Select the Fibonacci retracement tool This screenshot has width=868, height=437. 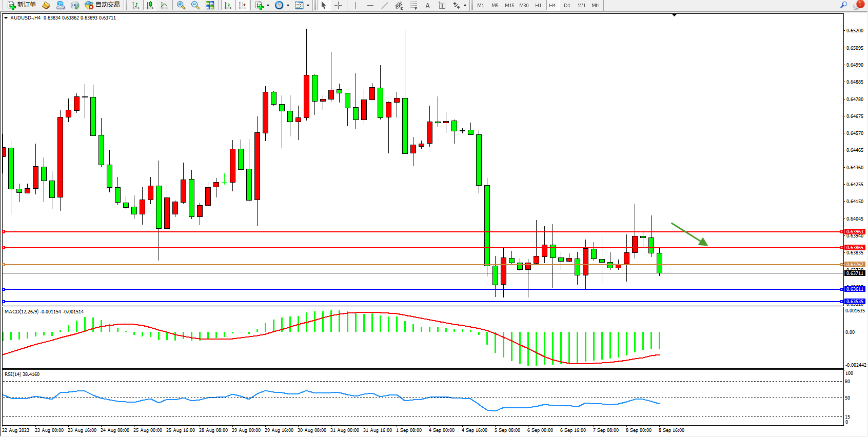click(x=413, y=5)
